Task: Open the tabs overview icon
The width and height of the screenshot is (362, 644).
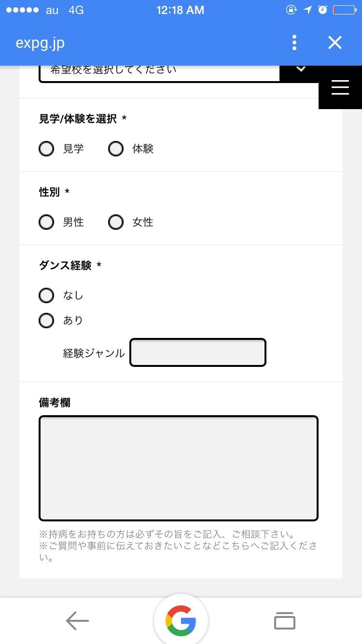Action: coord(284,621)
